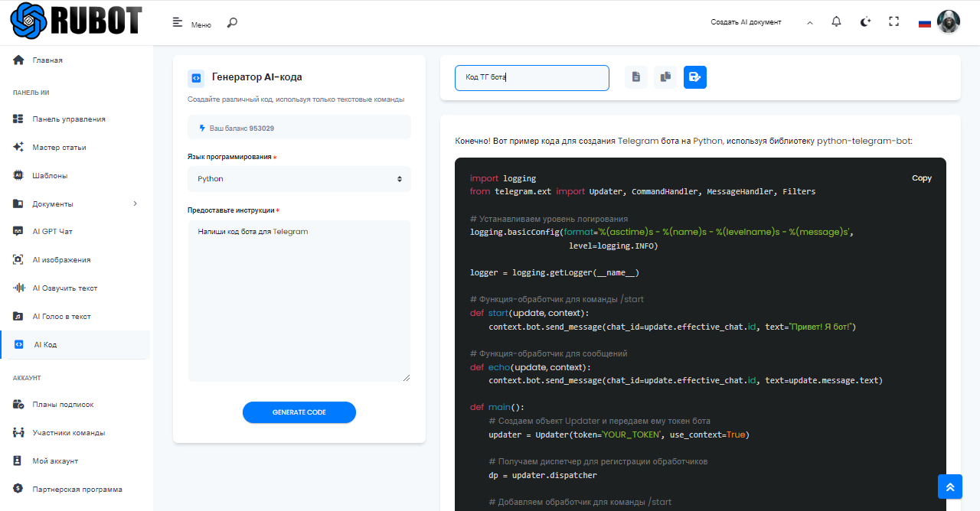Click the 'def main():' code line
The image size is (980, 511).
497,407
